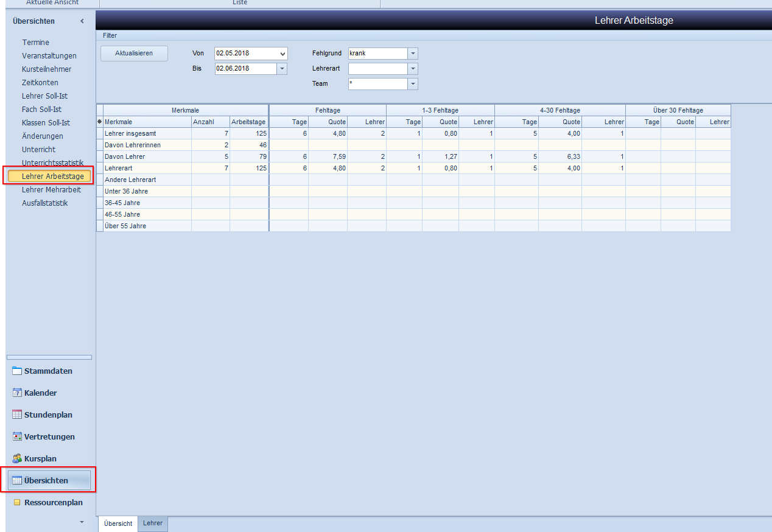Open Ausfallstatistik overview

(x=44, y=203)
